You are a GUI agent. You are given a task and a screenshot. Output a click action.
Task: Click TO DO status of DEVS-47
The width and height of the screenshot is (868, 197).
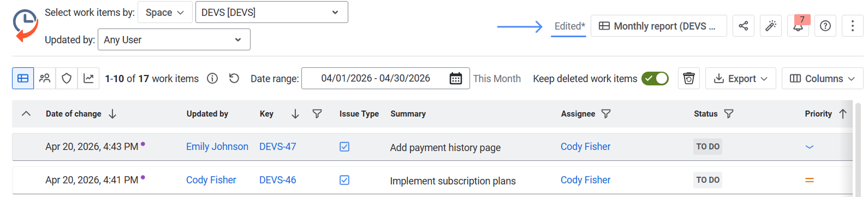click(x=708, y=147)
